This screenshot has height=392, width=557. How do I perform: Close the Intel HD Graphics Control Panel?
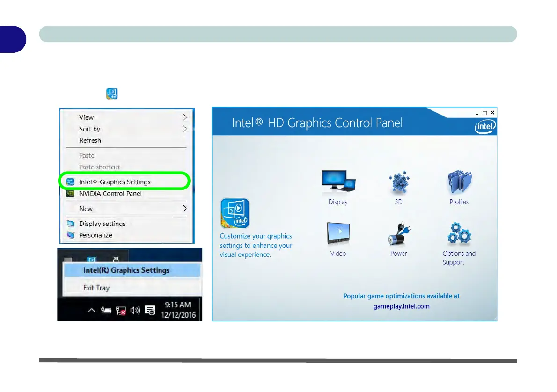click(x=492, y=113)
